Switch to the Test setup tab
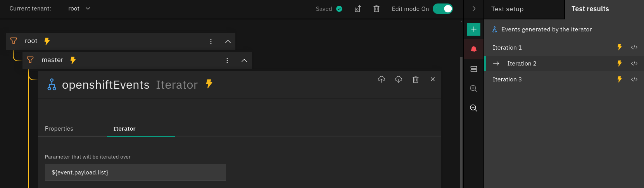The width and height of the screenshot is (644, 188). 507,9
